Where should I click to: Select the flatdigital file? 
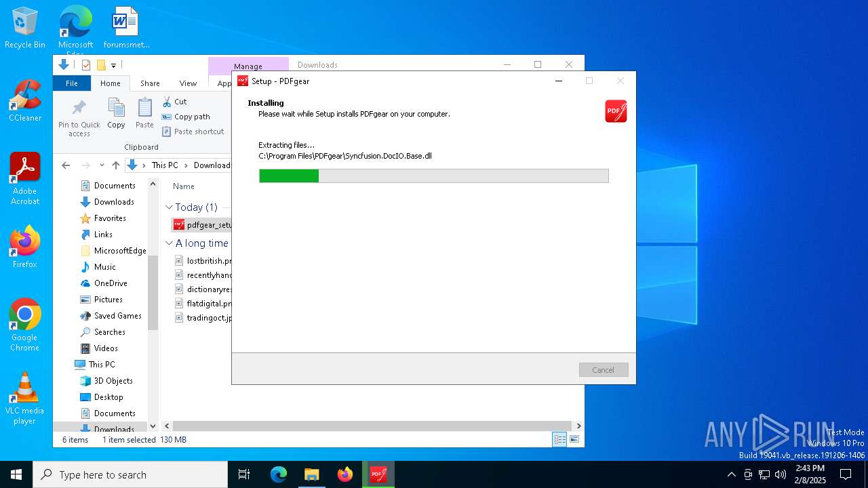pos(203,304)
